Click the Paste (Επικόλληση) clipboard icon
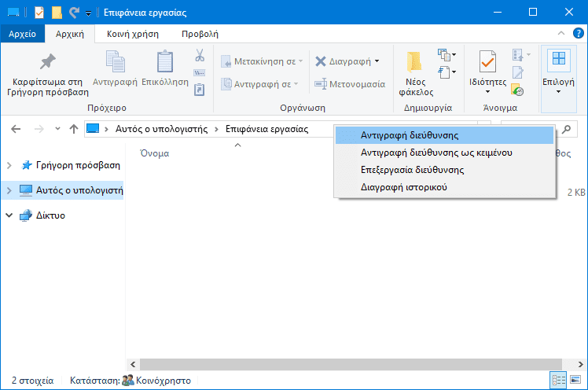Viewport: 588px width, 390px height. tap(164, 61)
